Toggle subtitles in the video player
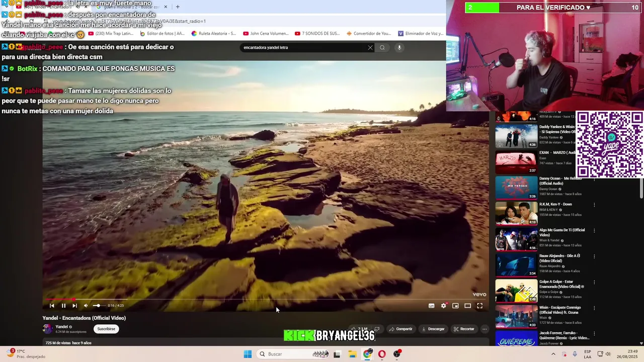This screenshot has width=644, height=362. [x=431, y=306]
